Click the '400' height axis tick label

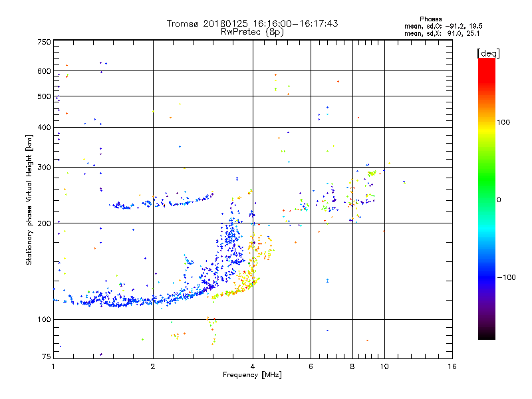click(x=44, y=128)
